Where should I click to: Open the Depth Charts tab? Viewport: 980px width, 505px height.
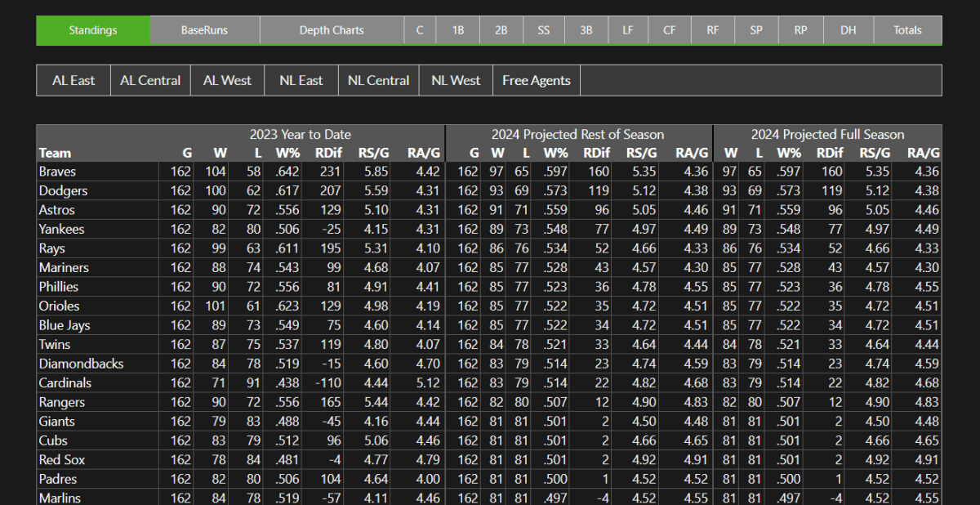click(332, 30)
